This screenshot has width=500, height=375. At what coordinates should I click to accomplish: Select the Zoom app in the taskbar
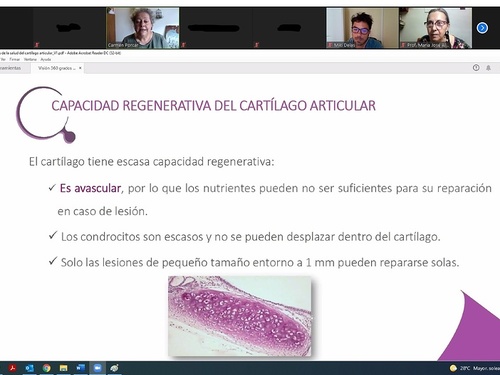(x=97, y=368)
